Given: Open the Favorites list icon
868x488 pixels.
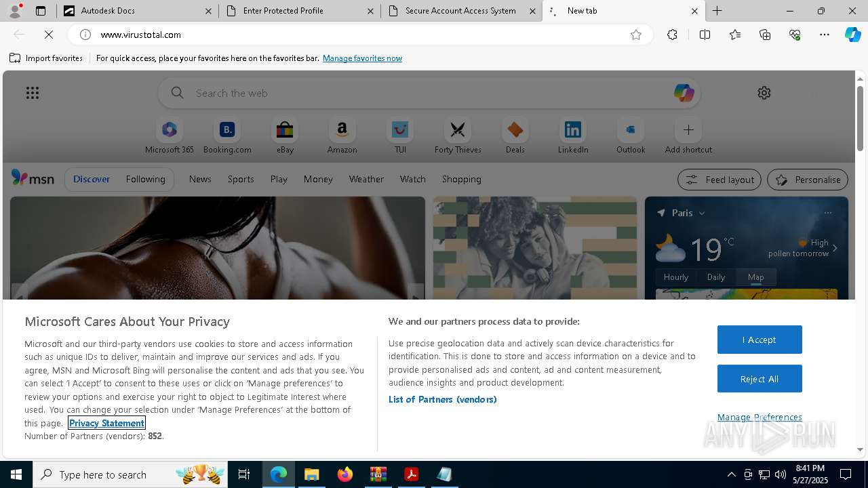Looking at the screenshot, I should [735, 35].
